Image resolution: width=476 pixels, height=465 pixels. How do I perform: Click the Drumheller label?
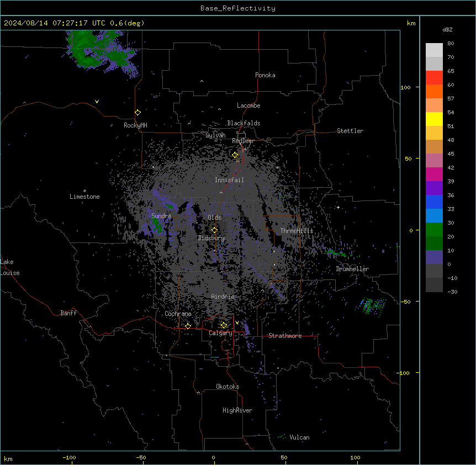coord(352,269)
